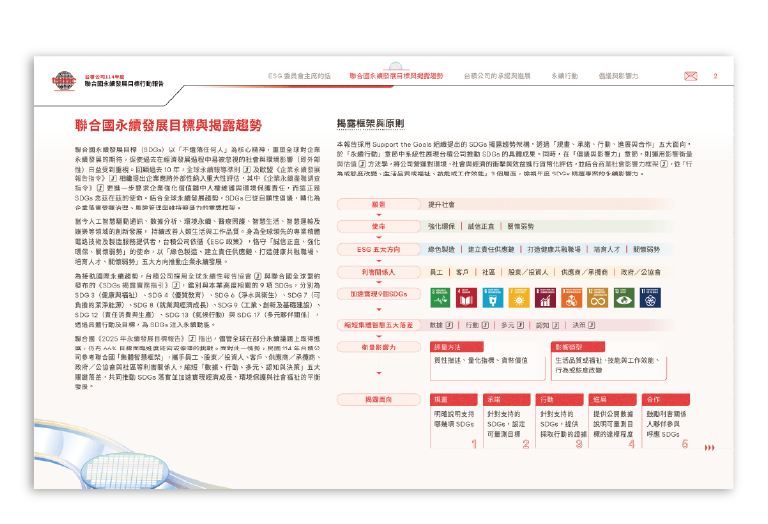Image resolution: width=768 pixels, height=524 pixels.
Task: Click the text 提升社會 in vision row
Action: pyautogui.click(x=441, y=204)
